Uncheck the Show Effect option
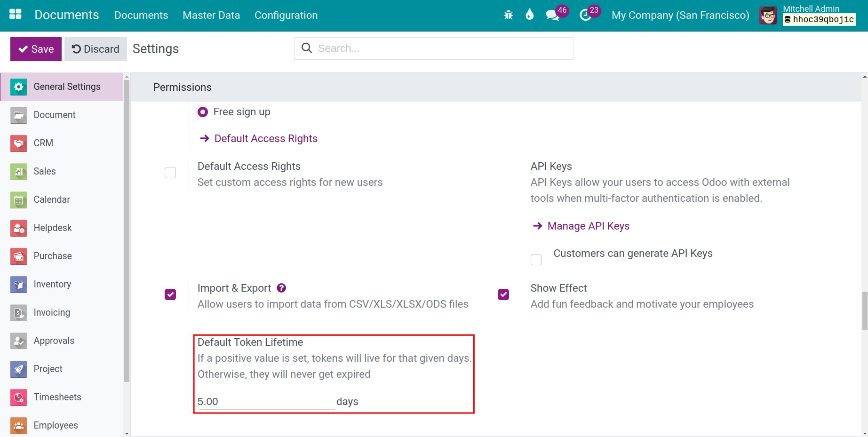The height and width of the screenshot is (437, 868). point(503,294)
